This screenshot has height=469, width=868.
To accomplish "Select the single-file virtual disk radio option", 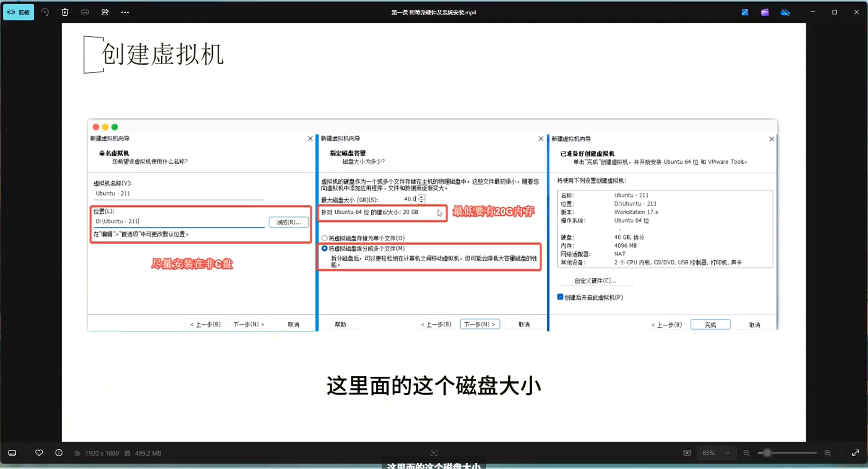I will [x=325, y=238].
